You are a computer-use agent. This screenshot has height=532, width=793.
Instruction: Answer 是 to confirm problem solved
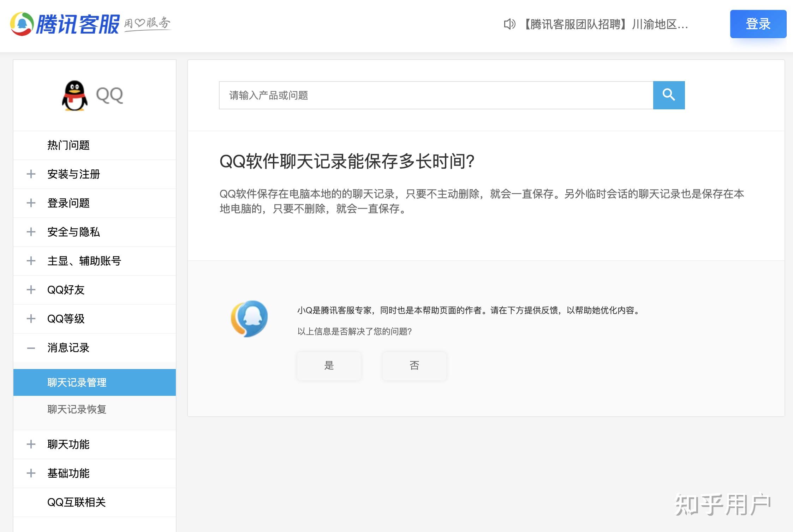(329, 366)
